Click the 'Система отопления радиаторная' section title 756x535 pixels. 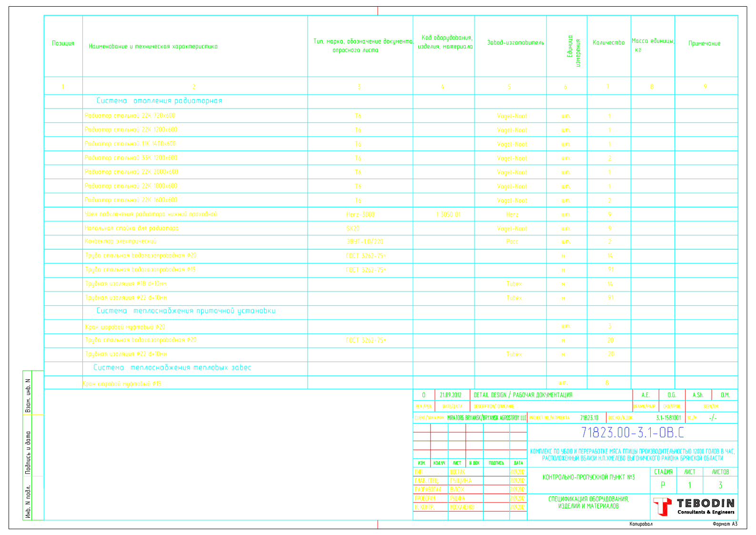(x=159, y=101)
